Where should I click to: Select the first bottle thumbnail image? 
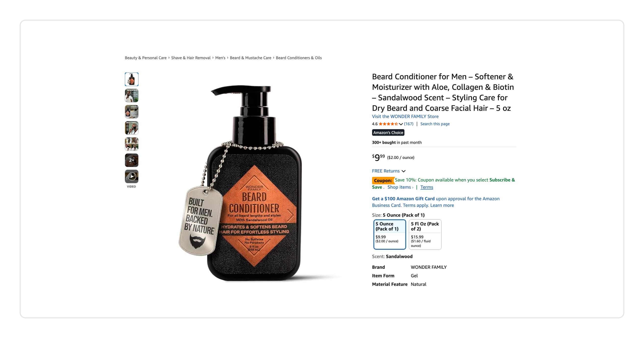pyautogui.click(x=132, y=79)
